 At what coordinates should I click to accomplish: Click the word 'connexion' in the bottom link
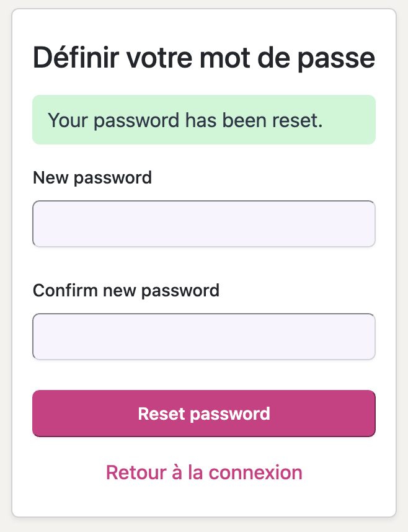255,472
